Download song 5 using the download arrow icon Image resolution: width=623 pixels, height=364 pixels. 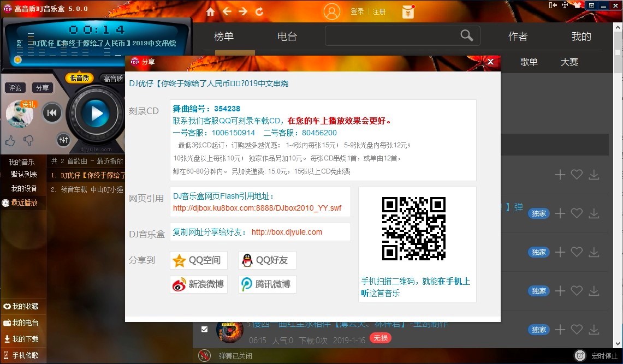594,330
